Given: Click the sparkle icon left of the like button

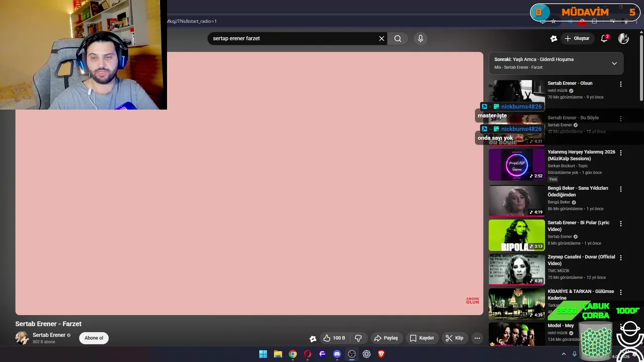Looking at the screenshot, I should [x=312, y=338].
